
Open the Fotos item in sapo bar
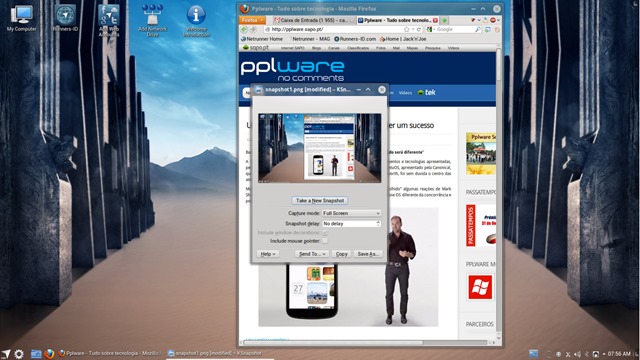coord(381,48)
